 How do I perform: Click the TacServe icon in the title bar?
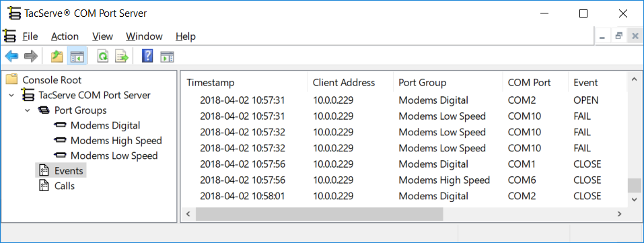coord(14,13)
